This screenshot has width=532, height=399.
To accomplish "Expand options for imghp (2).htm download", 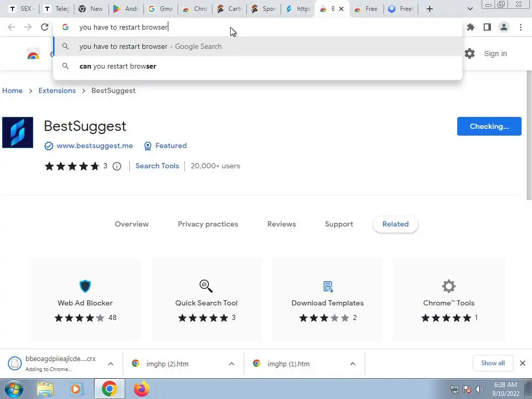I will tap(232, 364).
